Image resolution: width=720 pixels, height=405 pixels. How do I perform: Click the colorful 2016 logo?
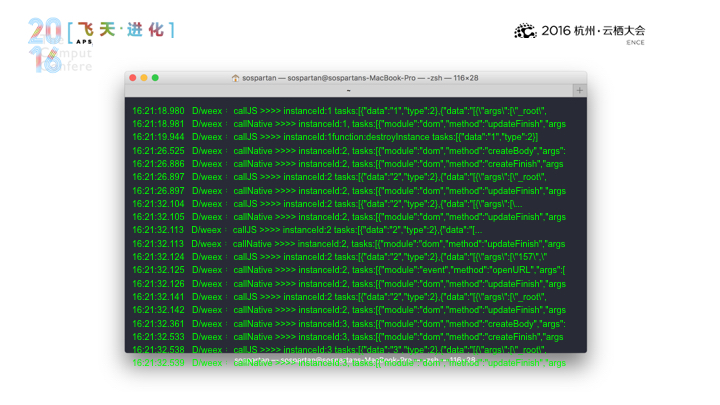(45, 45)
